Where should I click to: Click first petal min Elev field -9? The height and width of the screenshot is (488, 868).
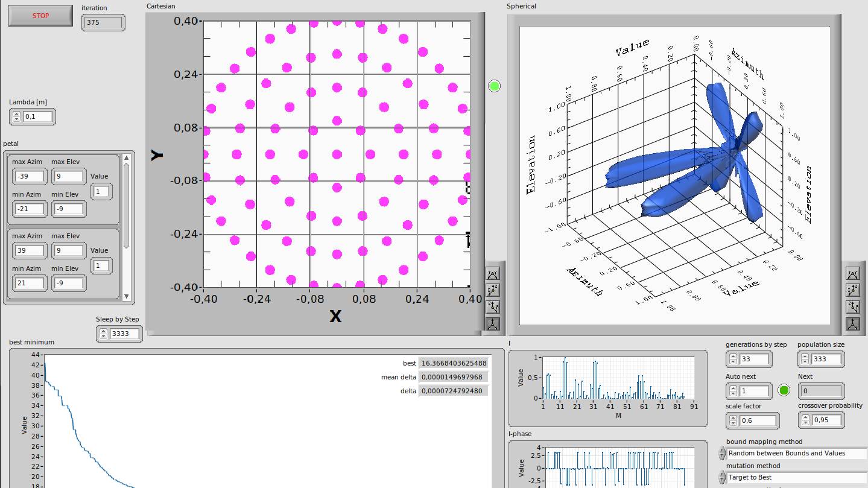pyautogui.click(x=69, y=209)
